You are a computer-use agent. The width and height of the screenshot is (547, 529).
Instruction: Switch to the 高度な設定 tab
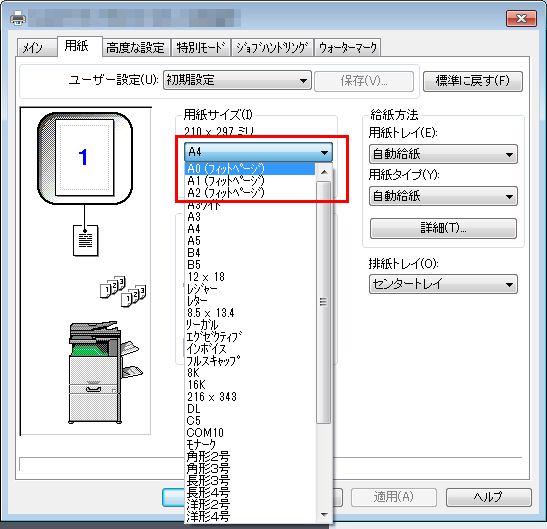pyautogui.click(x=136, y=48)
